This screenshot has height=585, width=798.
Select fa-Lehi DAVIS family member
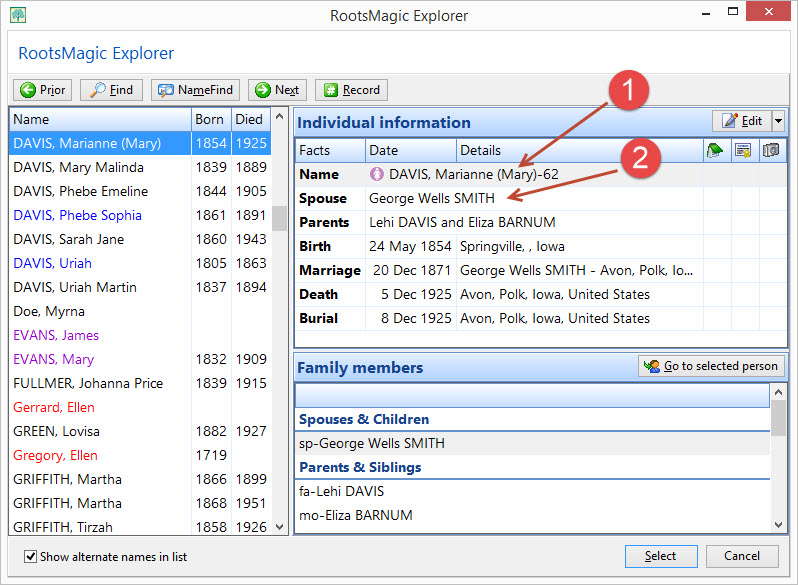(x=532, y=491)
